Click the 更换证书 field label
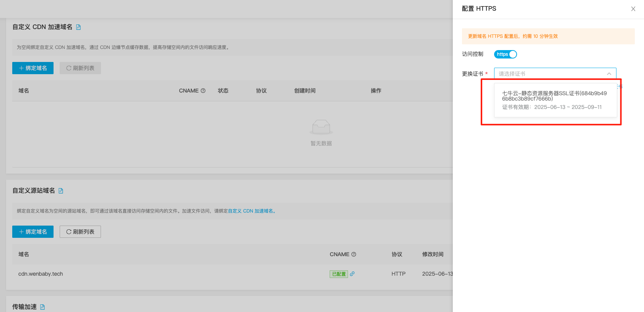This screenshot has width=644, height=312. pos(473,74)
